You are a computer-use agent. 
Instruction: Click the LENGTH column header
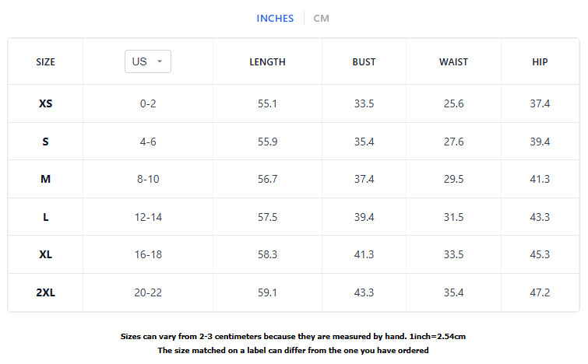pyautogui.click(x=267, y=62)
